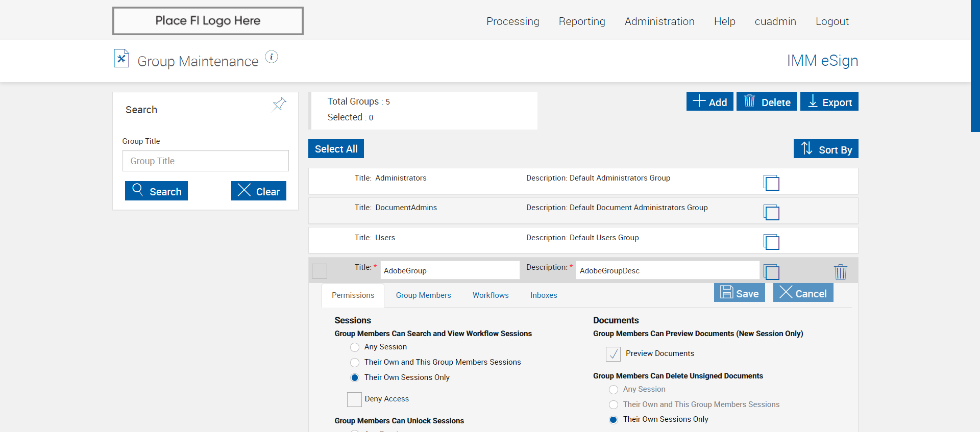Expand the Reporting menu

click(x=582, y=21)
